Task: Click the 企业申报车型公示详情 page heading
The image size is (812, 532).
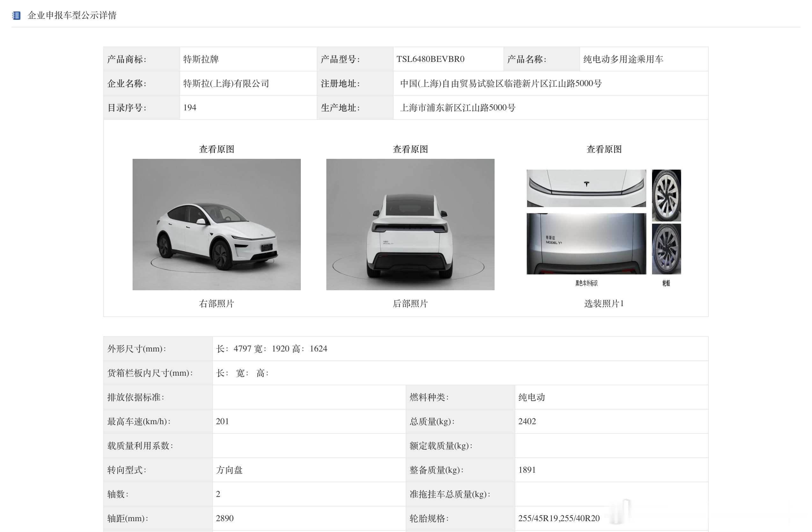Action: click(x=72, y=15)
